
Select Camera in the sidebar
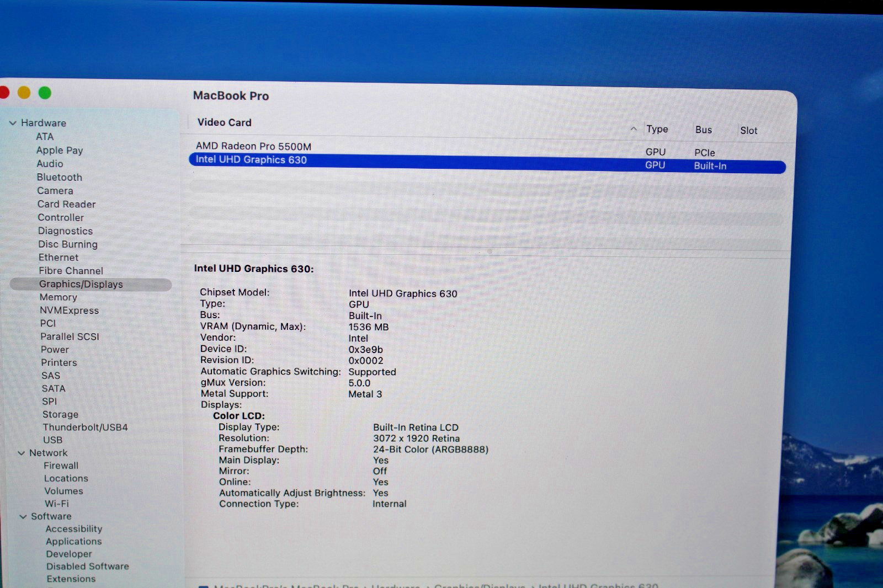tap(55, 191)
